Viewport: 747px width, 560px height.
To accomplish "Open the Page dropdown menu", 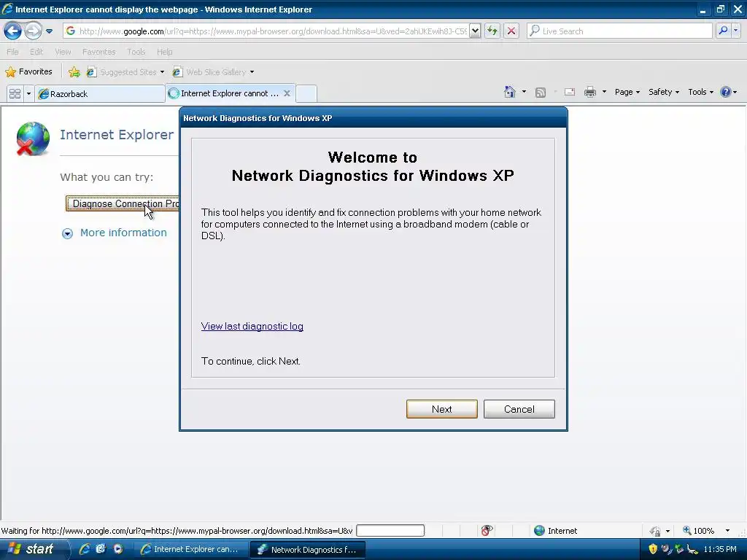I will [627, 92].
